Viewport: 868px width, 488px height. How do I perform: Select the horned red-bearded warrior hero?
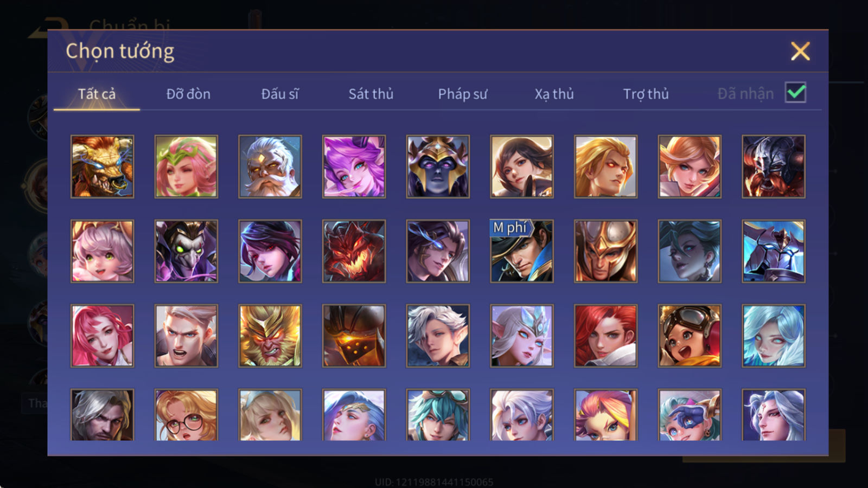pyautogui.click(x=774, y=166)
